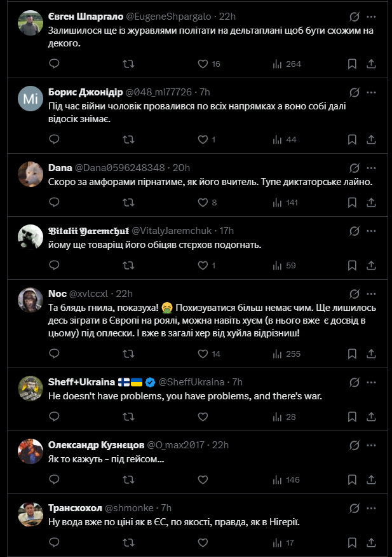The height and width of the screenshot is (557, 392).
Task: Open three-dot menu on Noc's tweet
Action: (x=372, y=294)
